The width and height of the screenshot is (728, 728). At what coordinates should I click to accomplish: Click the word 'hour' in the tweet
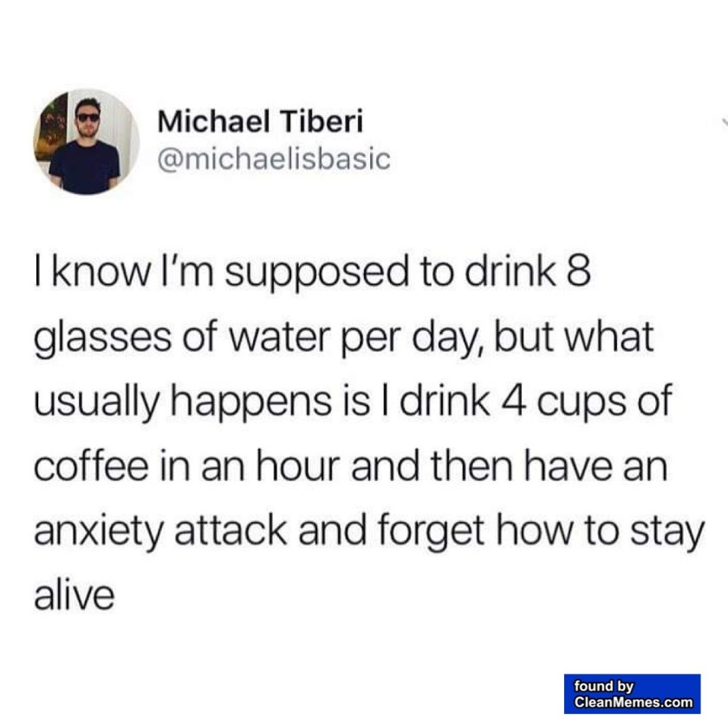(298, 465)
